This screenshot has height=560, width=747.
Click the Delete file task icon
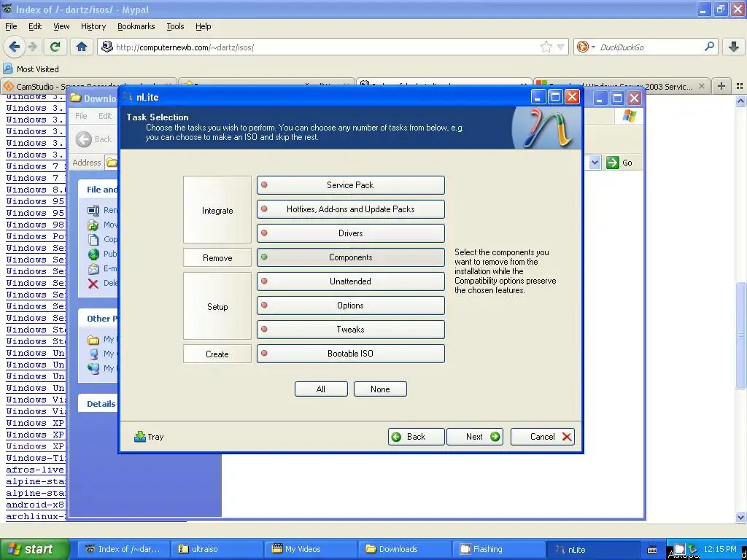(93, 284)
